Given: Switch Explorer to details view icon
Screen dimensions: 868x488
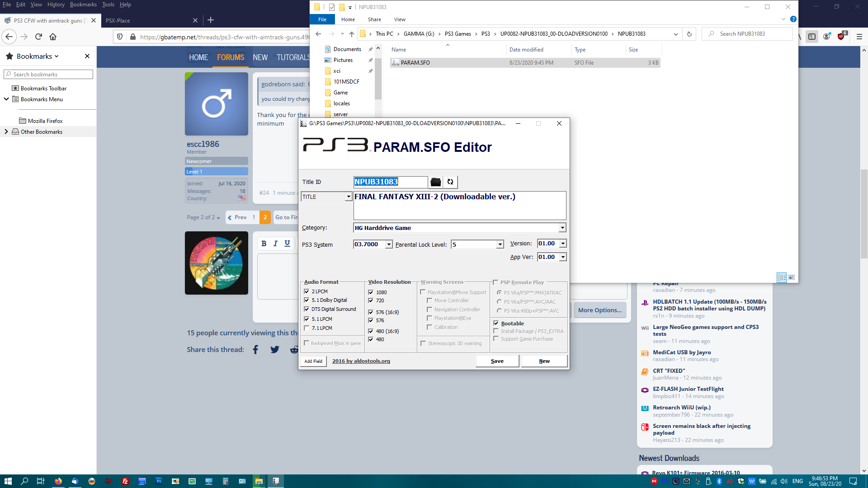Looking at the screenshot, I should 782,277.
